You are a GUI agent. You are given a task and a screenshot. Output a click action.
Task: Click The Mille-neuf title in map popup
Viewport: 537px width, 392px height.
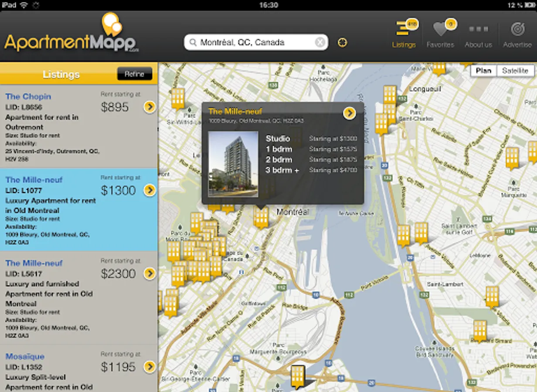pyautogui.click(x=235, y=112)
